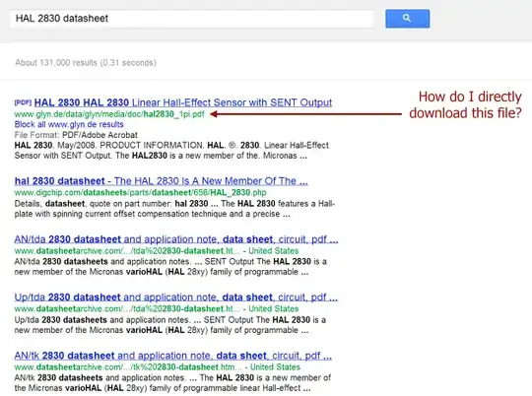Click snippet starting AN/tda 2830 datasheets

[170, 267]
